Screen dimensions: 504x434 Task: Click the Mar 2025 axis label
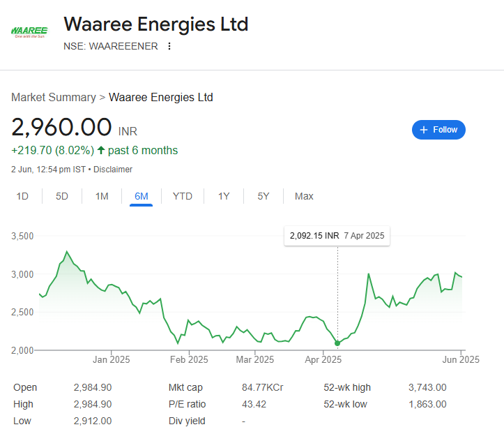tap(255, 359)
